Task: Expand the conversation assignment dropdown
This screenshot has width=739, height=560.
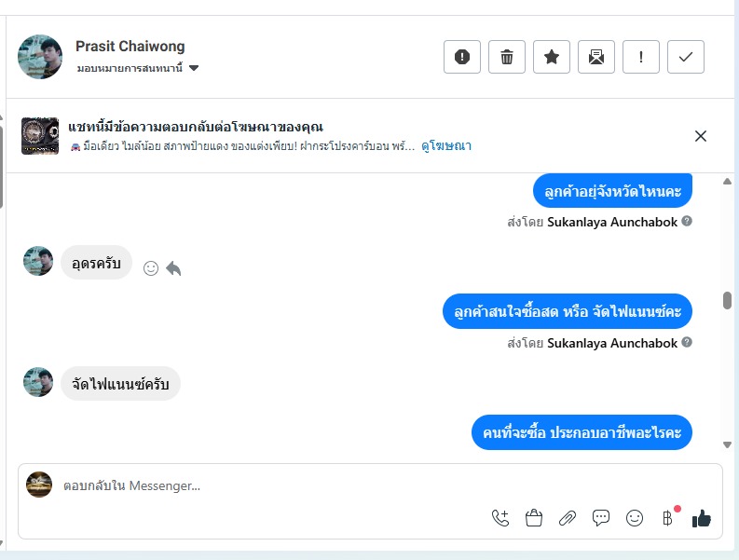Action: (x=194, y=68)
